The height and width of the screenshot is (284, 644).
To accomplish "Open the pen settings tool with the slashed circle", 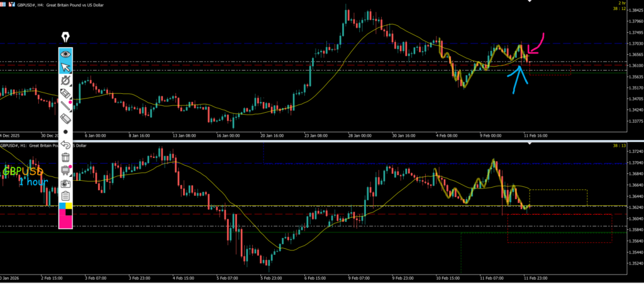I will [65, 81].
